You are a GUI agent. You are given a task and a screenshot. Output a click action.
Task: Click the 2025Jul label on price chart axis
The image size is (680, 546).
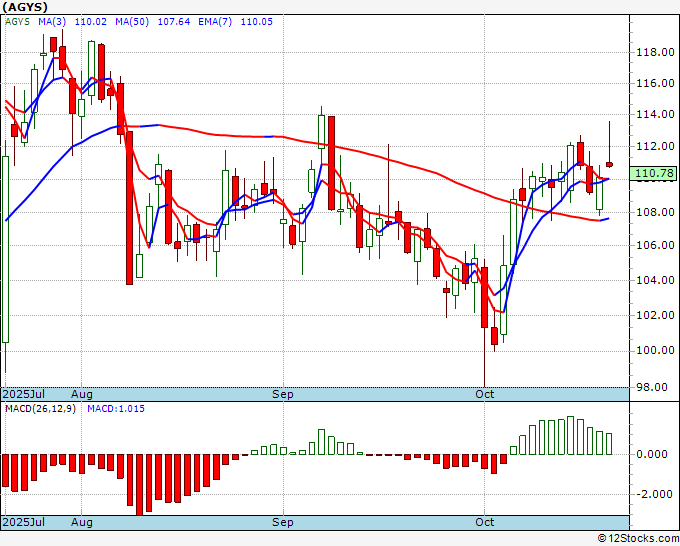tap(24, 394)
